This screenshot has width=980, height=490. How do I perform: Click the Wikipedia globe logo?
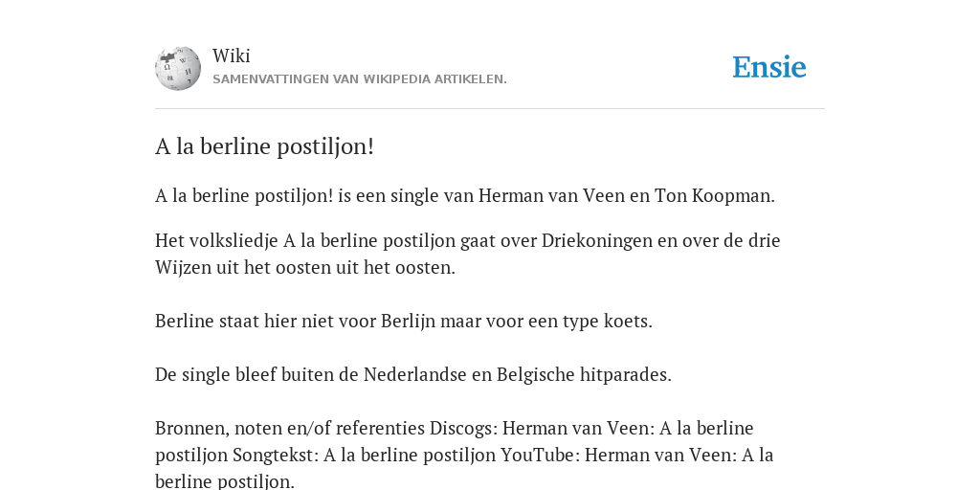coord(178,68)
